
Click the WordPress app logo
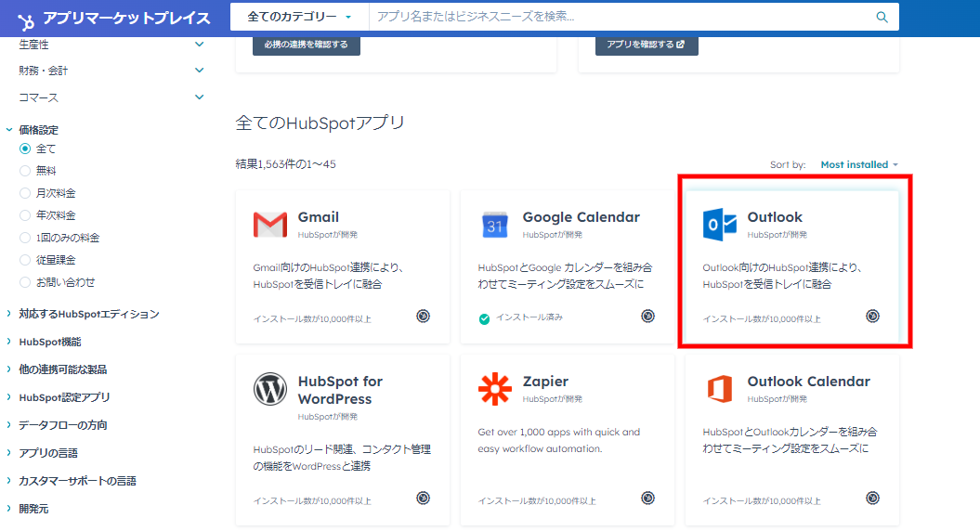(x=270, y=389)
